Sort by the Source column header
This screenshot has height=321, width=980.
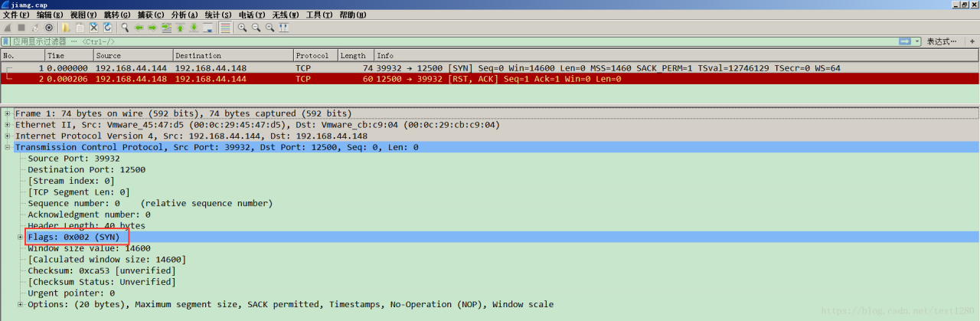click(x=133, y=56)
